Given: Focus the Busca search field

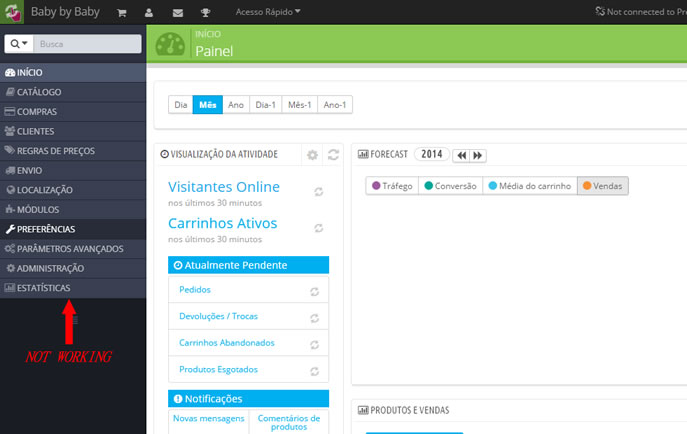Looking at the screenshot, I should (x=87, y=44).
